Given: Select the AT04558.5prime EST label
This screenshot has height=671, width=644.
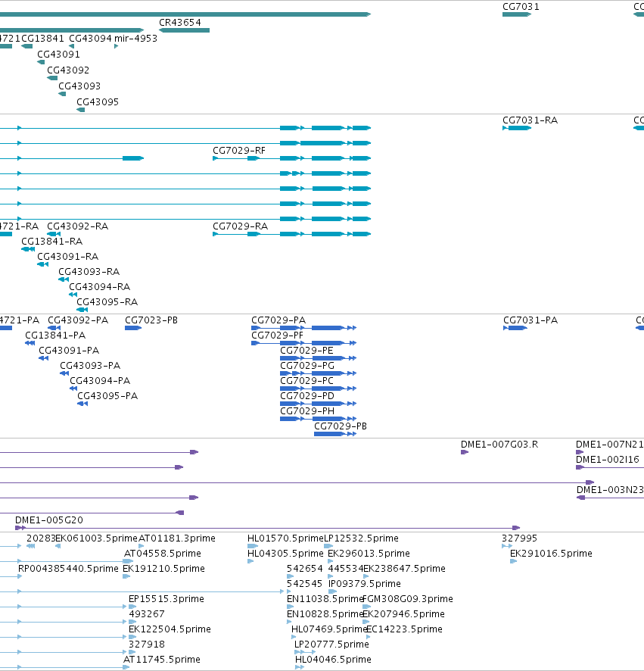Looking at the screenshot, I should point(163,554).
